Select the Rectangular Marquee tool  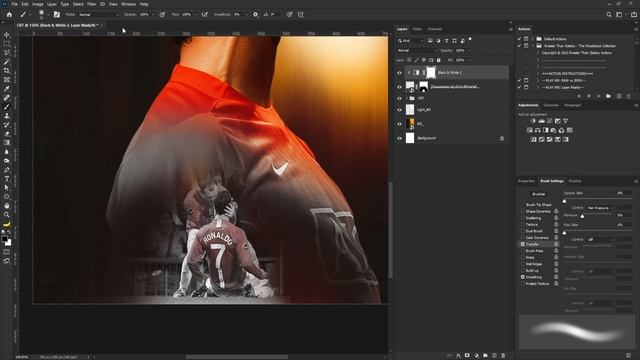click(x=7, y=44)
